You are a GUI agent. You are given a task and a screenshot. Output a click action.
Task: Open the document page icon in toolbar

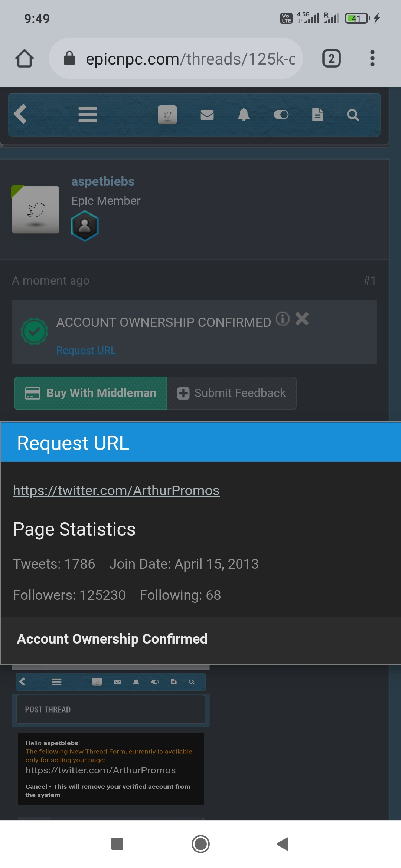[x=318, y=115]
